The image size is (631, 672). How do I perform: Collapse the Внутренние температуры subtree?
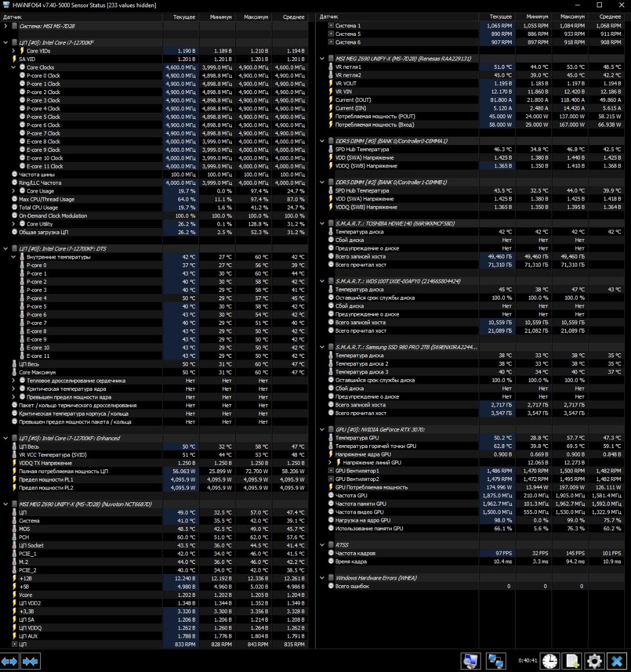[14, 257]
